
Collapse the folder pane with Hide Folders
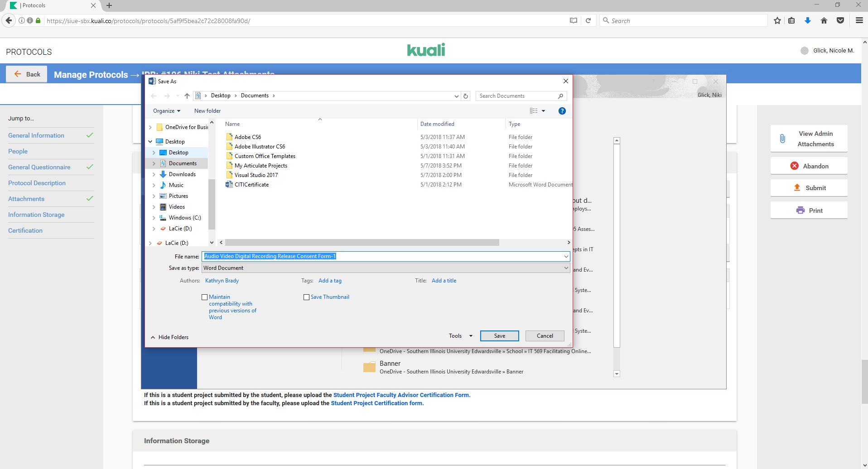[169, 337]
